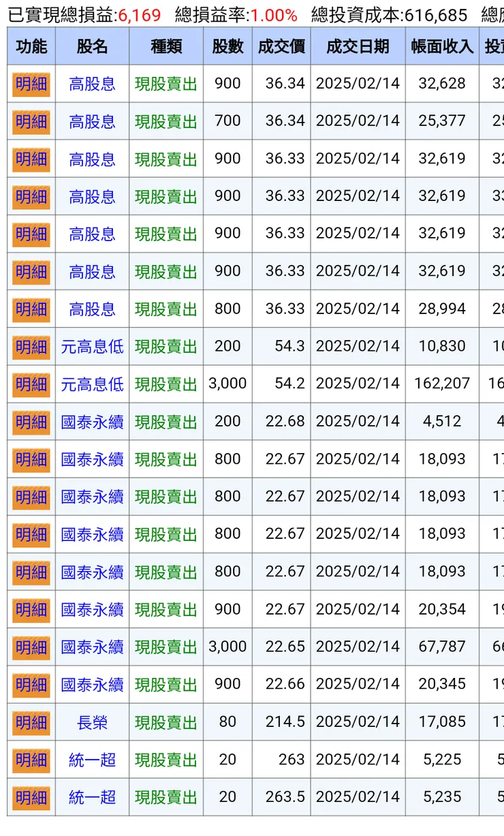
Task: Select the 已實現總損益 value 6,169
Action: [x=140, y=15]
